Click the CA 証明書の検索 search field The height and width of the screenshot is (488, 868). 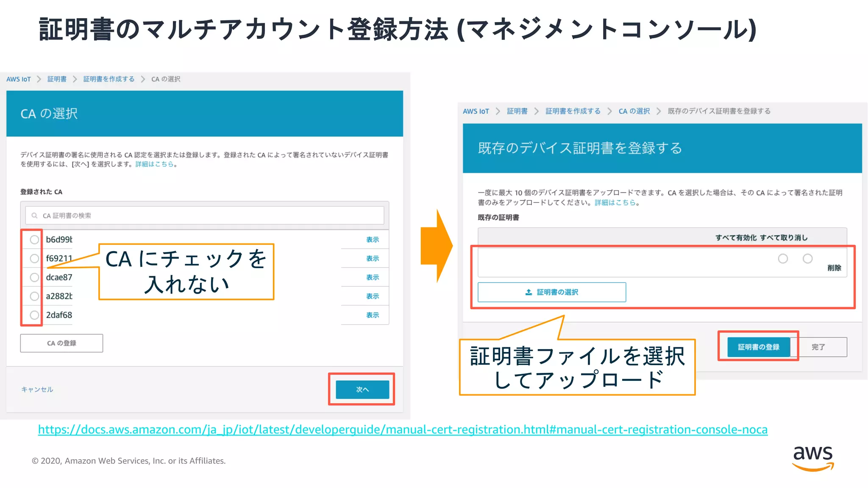click(205, 216)
